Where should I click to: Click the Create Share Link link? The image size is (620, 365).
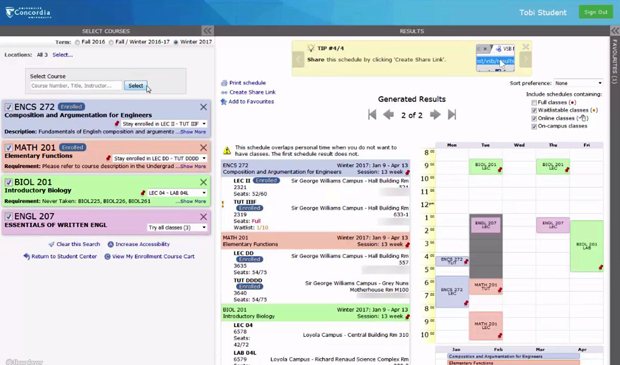click(253, 92)
